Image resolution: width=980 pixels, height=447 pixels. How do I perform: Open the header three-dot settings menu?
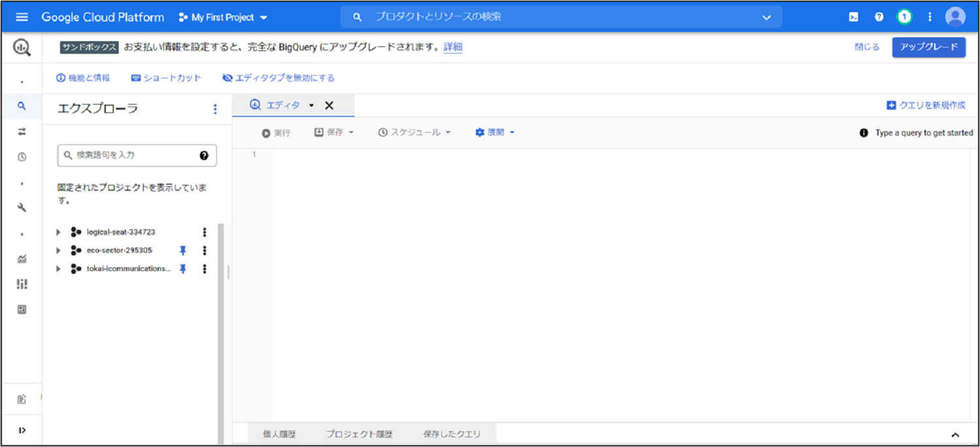pyautogui.click(x=930, y=17)
